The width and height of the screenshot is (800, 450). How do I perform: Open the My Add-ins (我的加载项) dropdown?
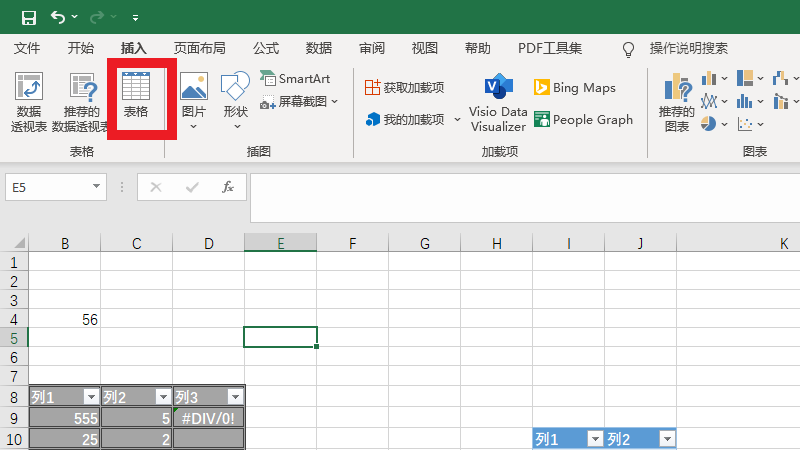457,120
